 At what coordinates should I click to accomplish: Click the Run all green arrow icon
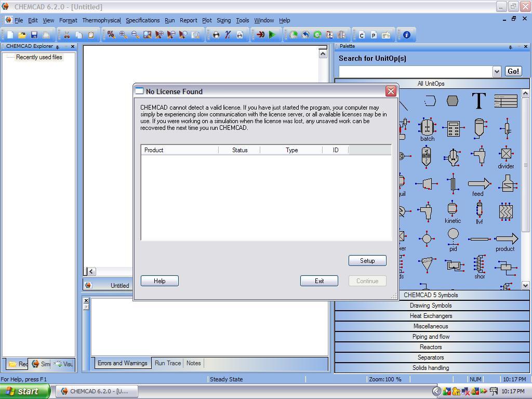[x=272, y=35]
